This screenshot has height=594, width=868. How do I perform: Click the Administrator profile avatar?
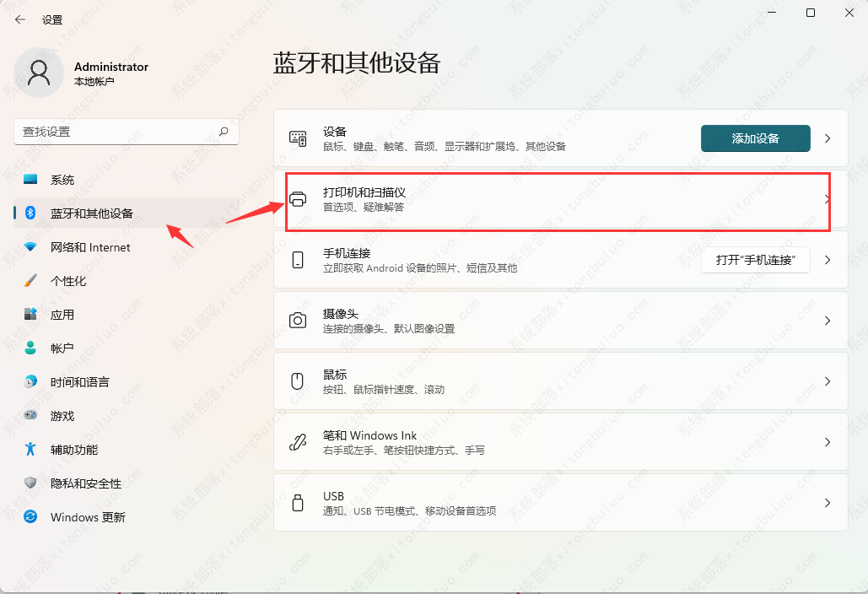click(x=39, y=73)
